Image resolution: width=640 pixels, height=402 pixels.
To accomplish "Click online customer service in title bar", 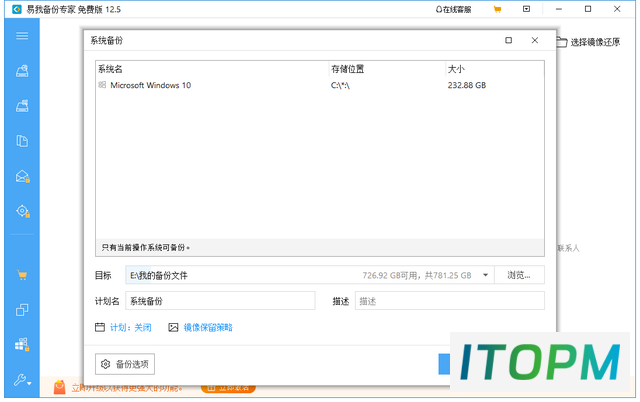I will coord(453,9).
